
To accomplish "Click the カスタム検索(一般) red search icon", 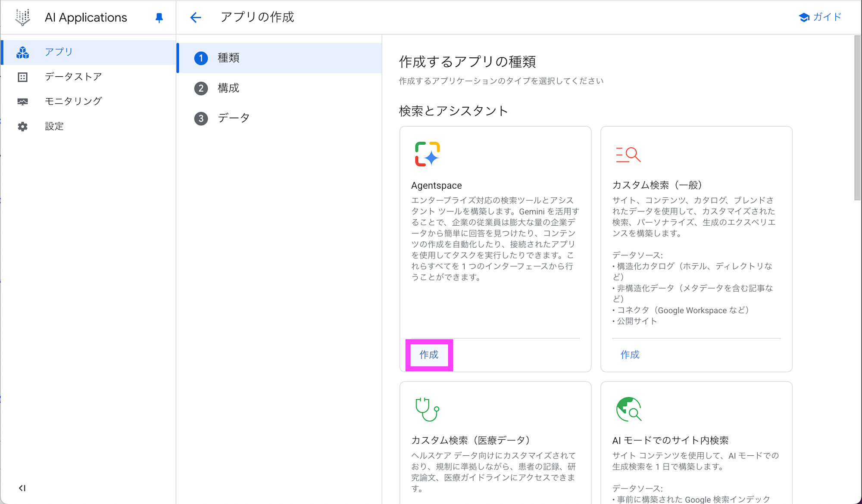I will click(628, 154).
